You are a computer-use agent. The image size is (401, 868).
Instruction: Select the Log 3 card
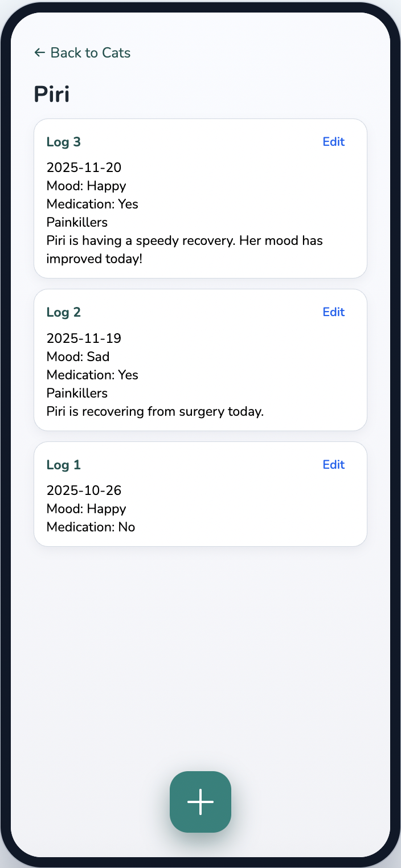tap(200, 198)
